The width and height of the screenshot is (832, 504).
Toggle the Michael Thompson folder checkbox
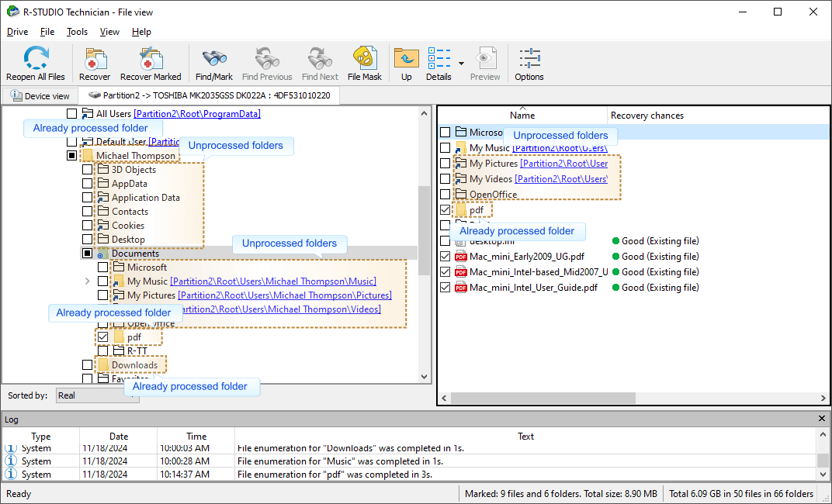(71, 156)
